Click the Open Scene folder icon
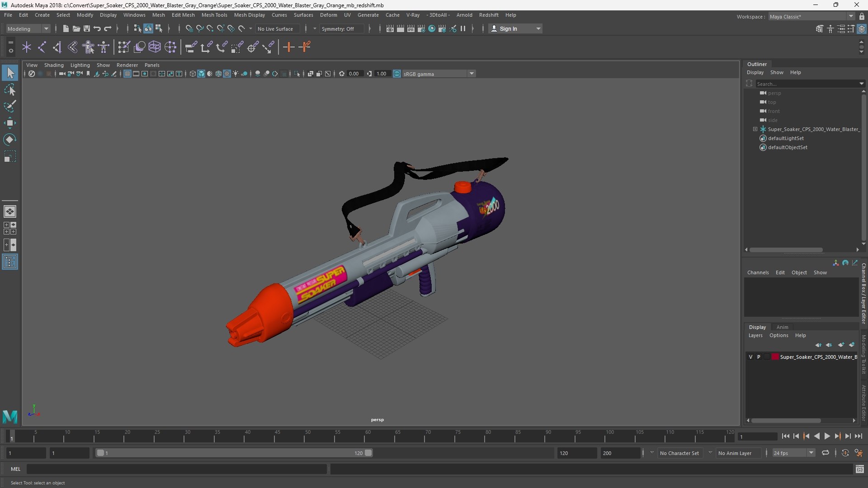This screenshot has height=488, width=868. [76, 28]
